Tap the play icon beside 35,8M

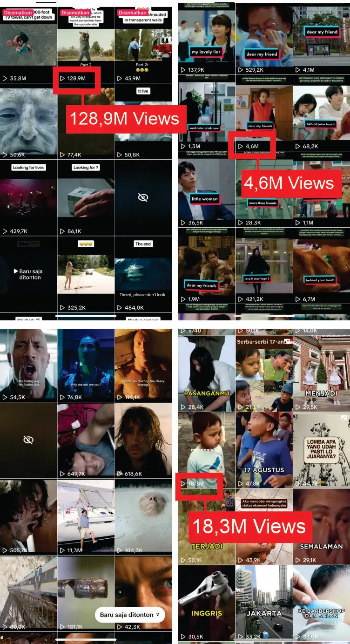coord(5,78)
